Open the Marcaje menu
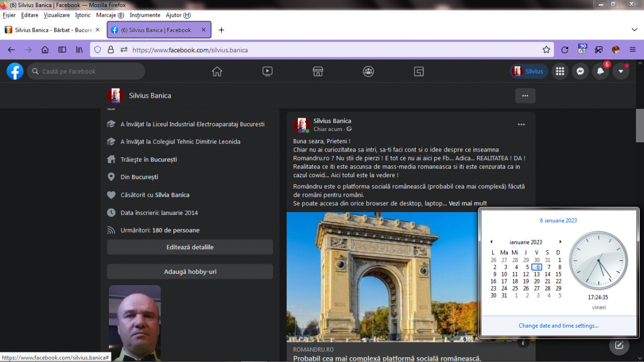The height and width of the screenshot is (362, 644). pyautogui.click(x=109, y=15)
